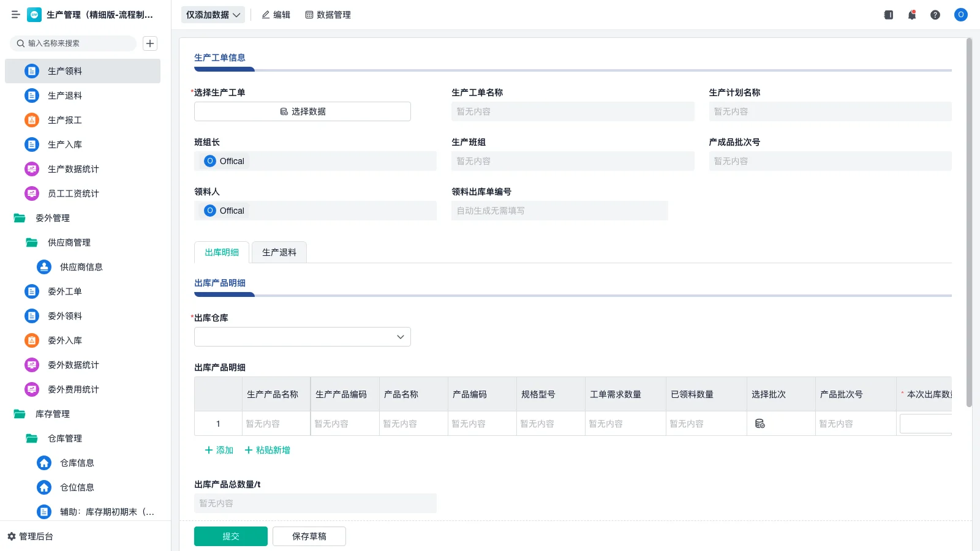Image resolution: width=980 pixels, height=551 pixels.
Task: Open 仓库信息 under 仓库管理
Action: pyautogui.click(x=77, y=463)
